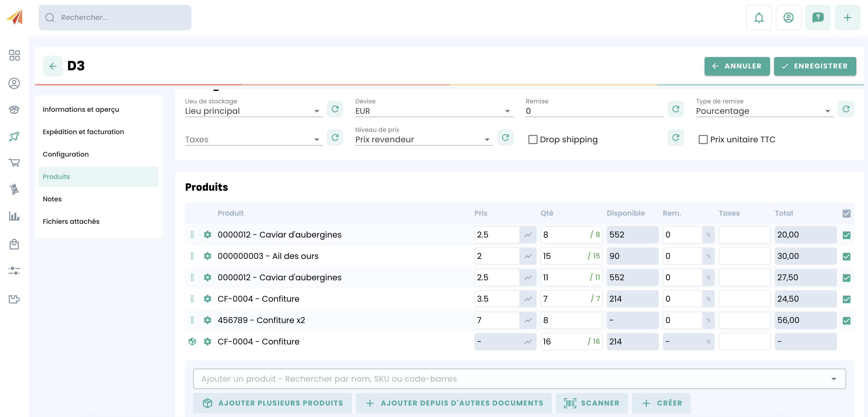The width and height of the screenshot is (868, 417).
Task: Expand the Niveau de prix dropdown
Action: pyautogui.click(x=424, y=140)
